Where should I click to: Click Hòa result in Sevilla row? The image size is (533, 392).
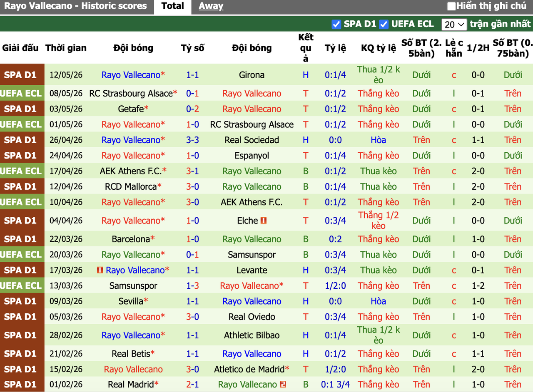click(x=379, y=301)
